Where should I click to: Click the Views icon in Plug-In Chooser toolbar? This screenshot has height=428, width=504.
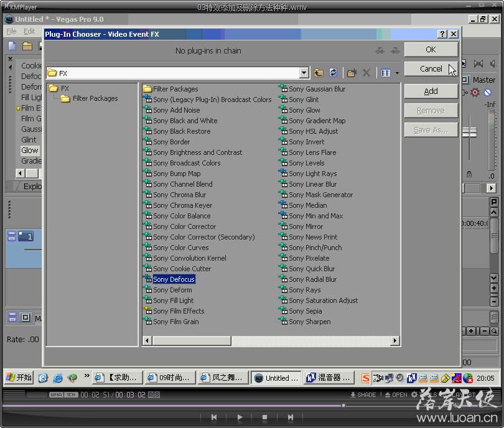click(x=386, y=73)
